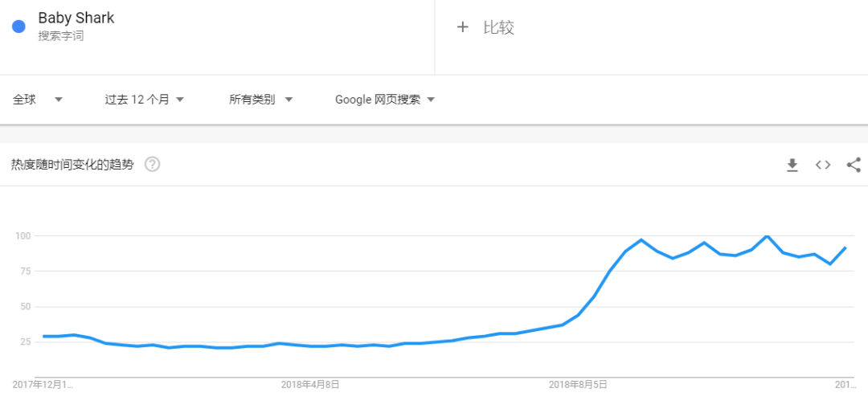Click the share icon
The image size is (868, 417).
(854, 165)
